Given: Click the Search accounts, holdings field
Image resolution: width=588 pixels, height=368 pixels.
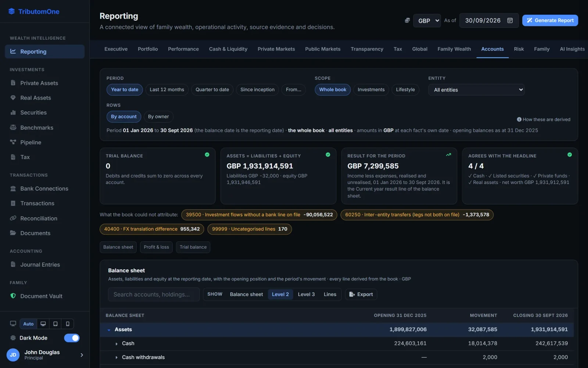Looking at the screenshot, I should pyautogui.click(x=154, y=294).
